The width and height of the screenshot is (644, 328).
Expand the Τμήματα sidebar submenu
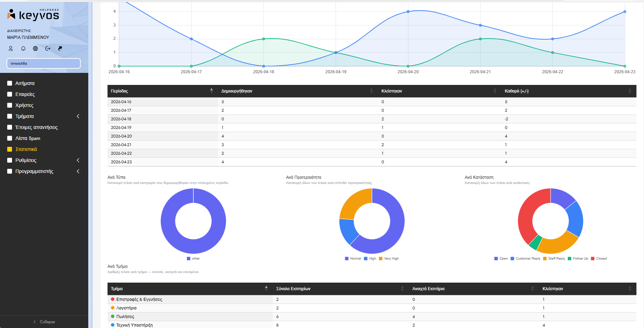78,116
